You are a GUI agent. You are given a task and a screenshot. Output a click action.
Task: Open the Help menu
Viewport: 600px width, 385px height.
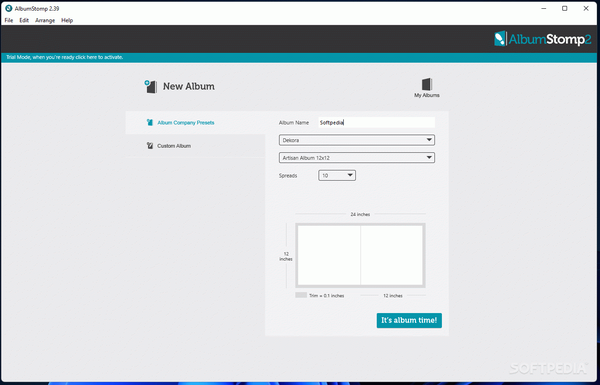click(x=67, y=20)
